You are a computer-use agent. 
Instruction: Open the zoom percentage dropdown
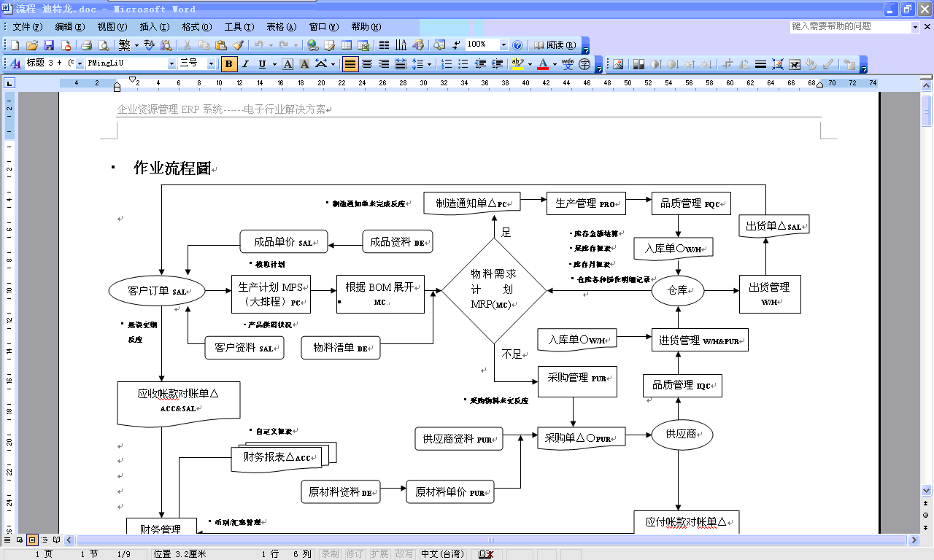click(x=503, y=45)
